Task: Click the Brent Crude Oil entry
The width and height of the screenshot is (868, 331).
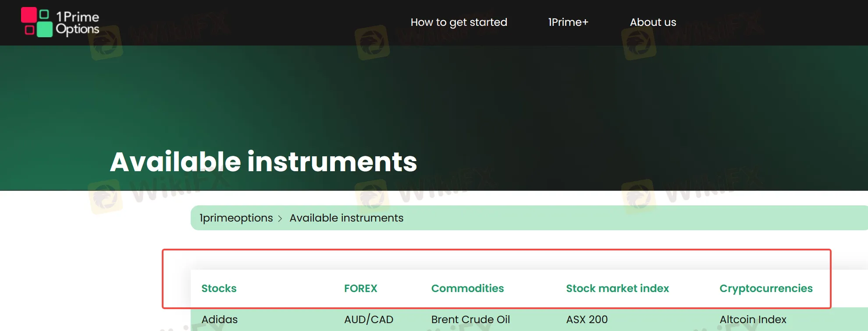Action: (470, 320)
